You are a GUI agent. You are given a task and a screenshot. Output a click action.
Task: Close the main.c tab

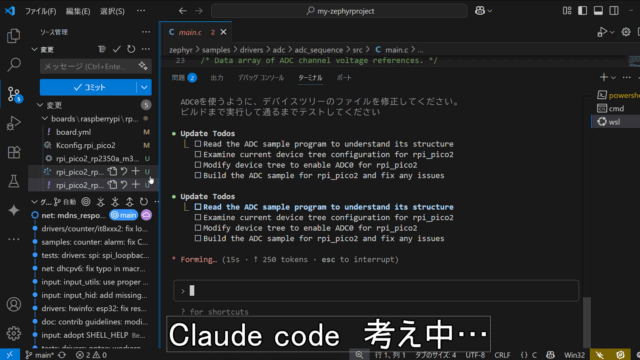[x=224, y=32]
